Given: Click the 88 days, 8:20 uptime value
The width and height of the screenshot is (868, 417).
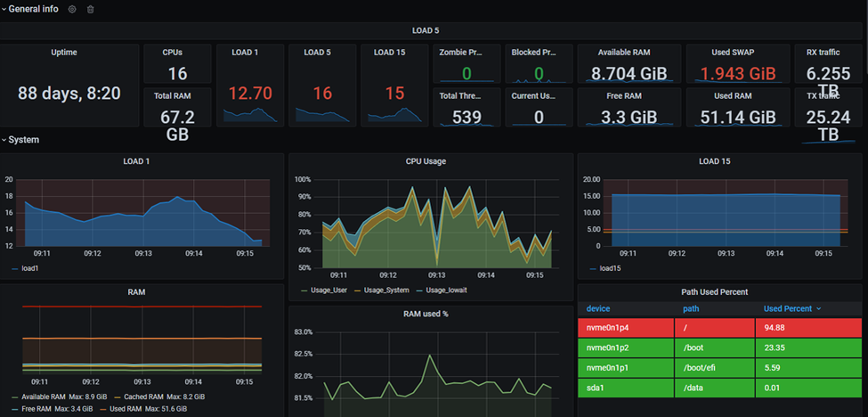Looking at the screenshot, I should coord(69,94).
